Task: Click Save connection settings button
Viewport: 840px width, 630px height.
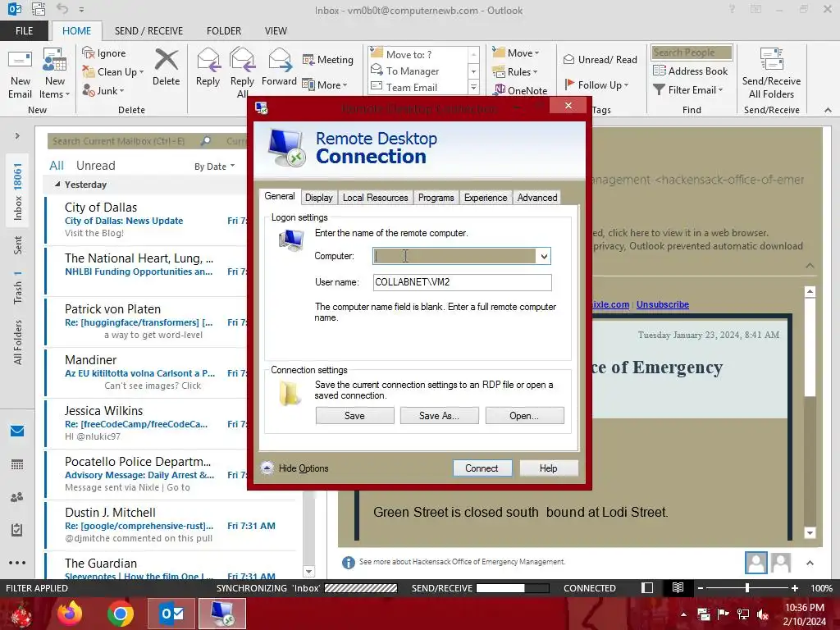Action: (354, 416)
